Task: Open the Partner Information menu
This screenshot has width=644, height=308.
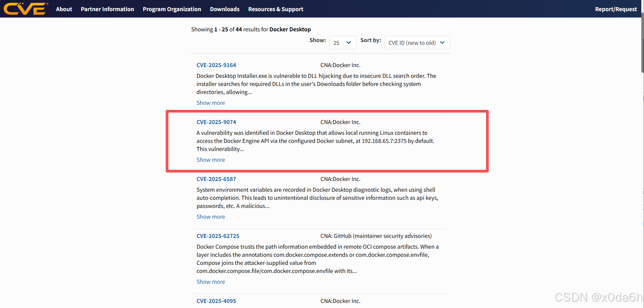Action: point(107,9)
